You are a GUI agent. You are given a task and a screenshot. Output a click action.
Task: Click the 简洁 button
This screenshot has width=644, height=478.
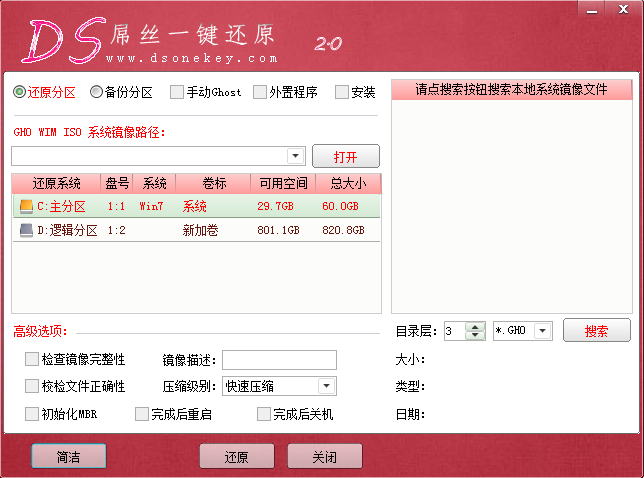pyautogui.click(x=69, y=456)
